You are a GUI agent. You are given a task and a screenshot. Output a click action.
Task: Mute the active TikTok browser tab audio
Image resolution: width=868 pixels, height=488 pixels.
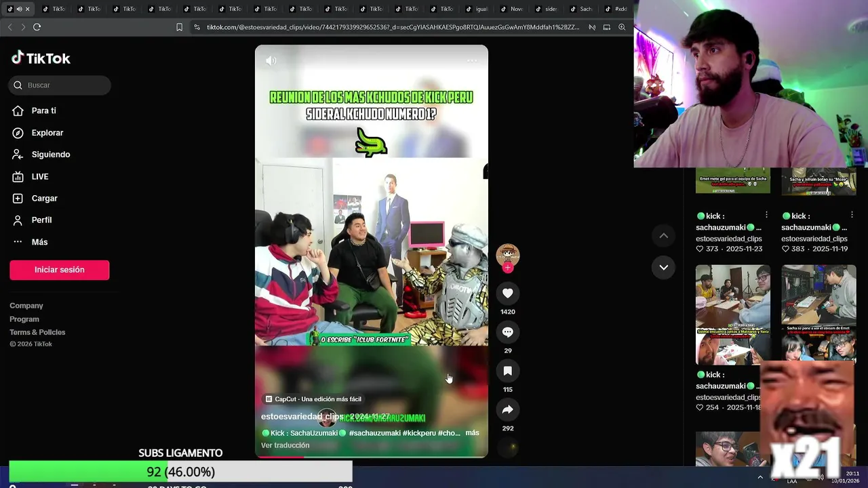point(19,9)
